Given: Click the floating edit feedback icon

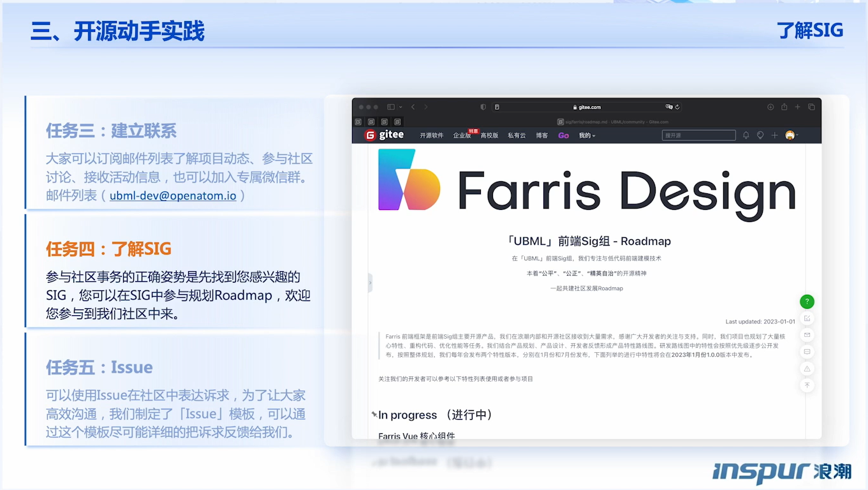Looking at the screenshot, I should coord(807,318).
